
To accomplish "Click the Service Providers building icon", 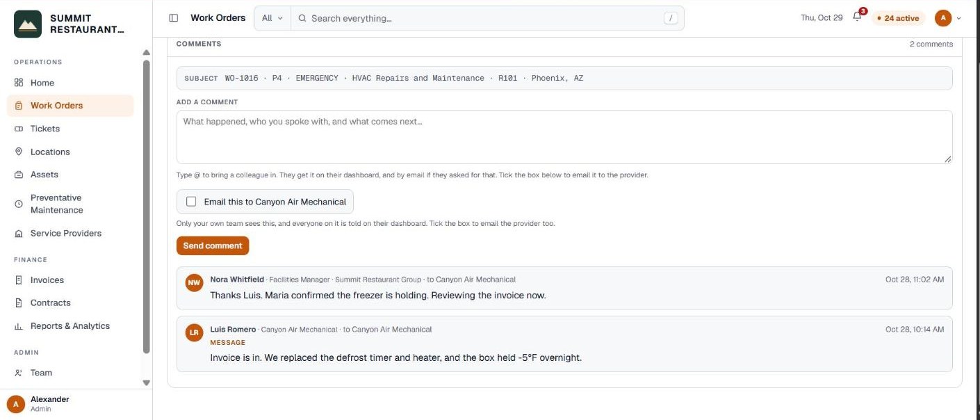I will (19, 234).
